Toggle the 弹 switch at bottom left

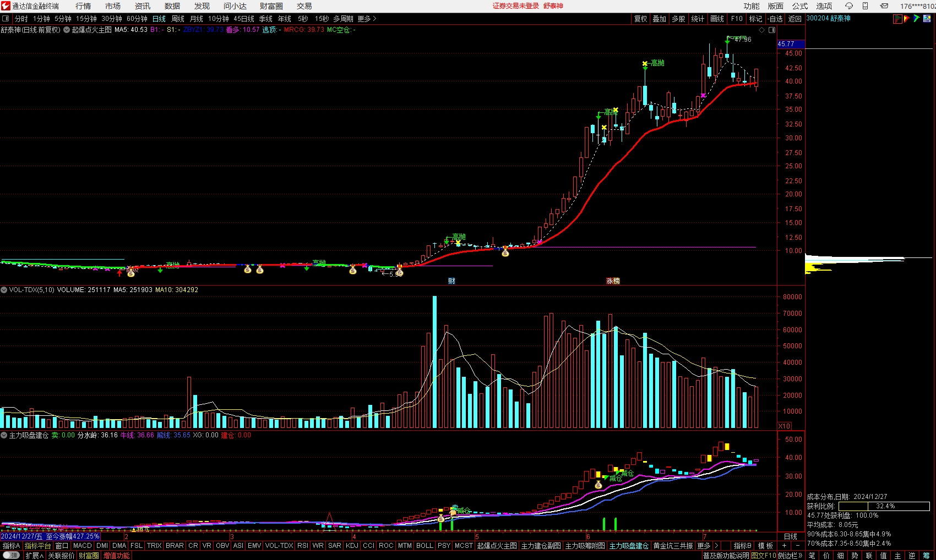(11, 556)
